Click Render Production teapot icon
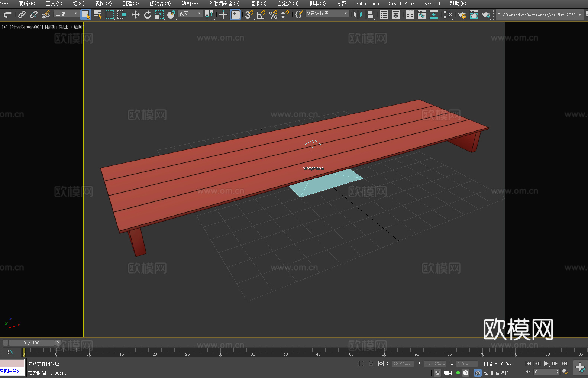588x378 pixels. pyautogui.click(x=486, y=14)
